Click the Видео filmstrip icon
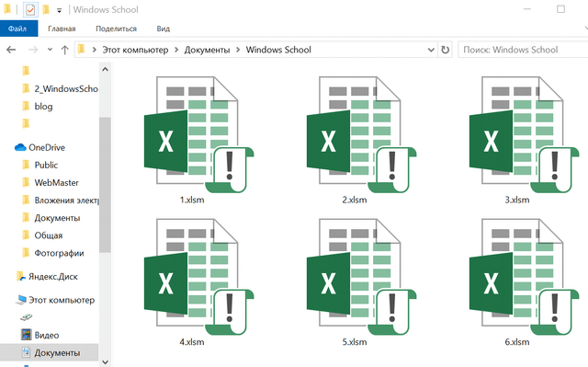 27,335
